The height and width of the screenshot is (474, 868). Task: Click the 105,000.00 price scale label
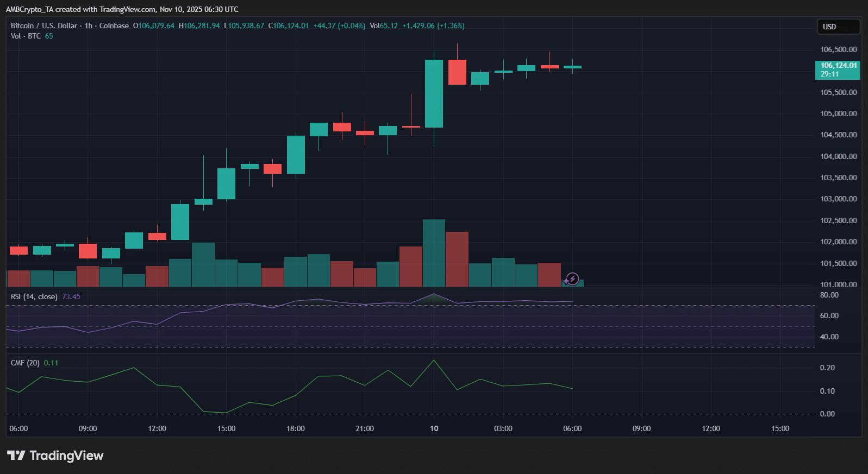click(x=838, y=113)
